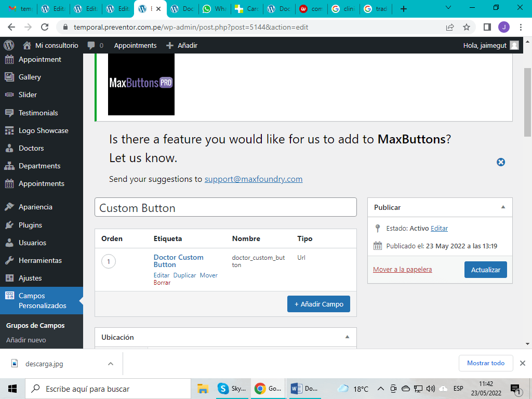
Task: Open the Slider sidebar menu
Action: [x=28, y=95]
